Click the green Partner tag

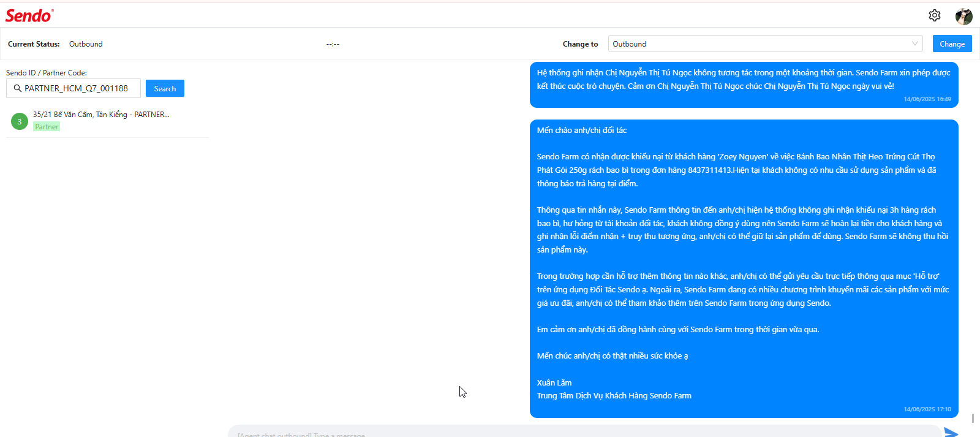coord(47,127)
